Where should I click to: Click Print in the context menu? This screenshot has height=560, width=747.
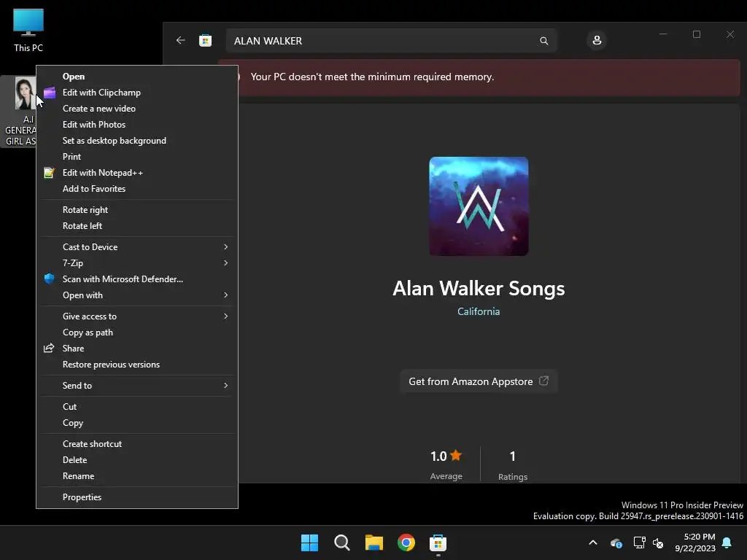pyautogui.click(x=137, y=157)
